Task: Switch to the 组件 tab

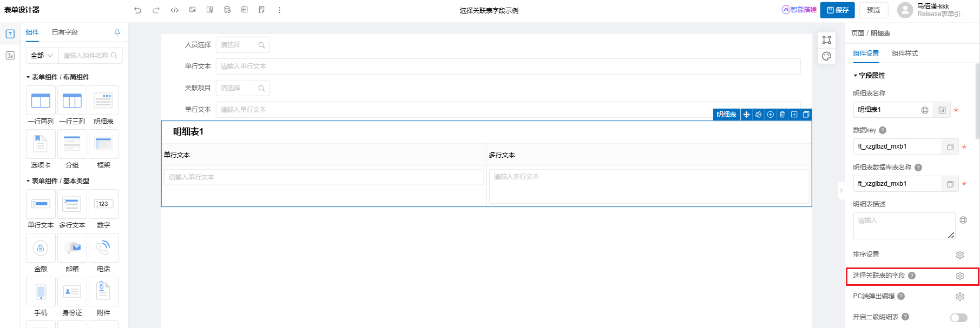Action: (32, 32)
